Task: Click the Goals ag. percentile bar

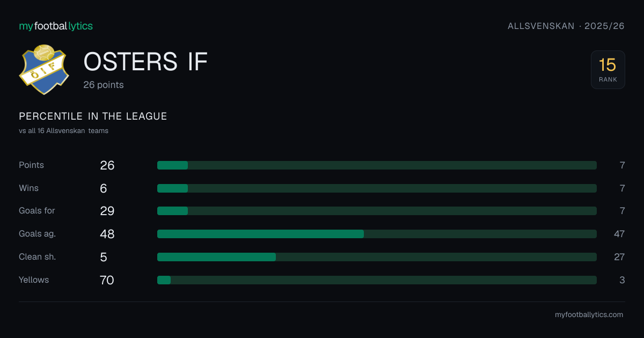Action: 377,234
